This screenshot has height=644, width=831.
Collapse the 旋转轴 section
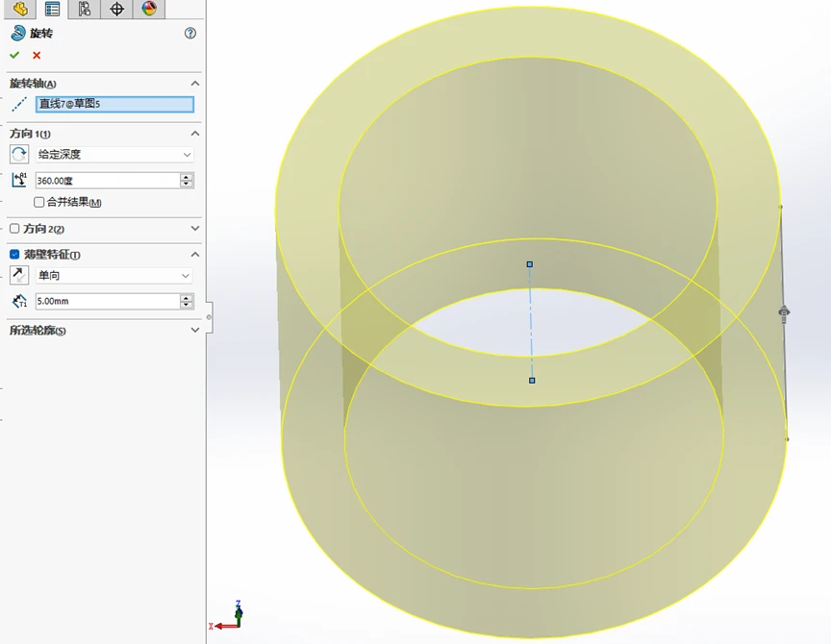pyautogui.click(x=195, y=84)
